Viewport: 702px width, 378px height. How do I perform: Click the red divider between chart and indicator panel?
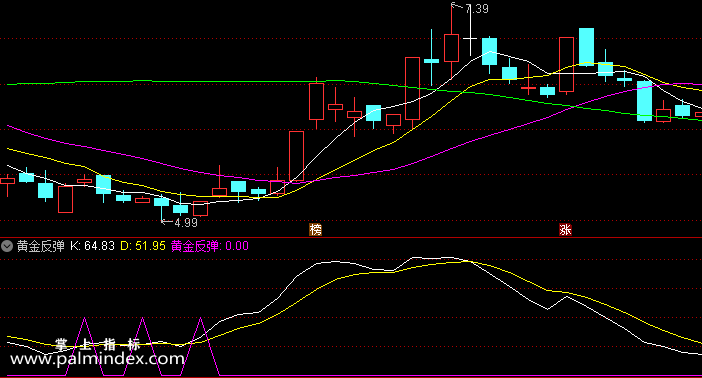pyautogui.click(x=351, y=237)
